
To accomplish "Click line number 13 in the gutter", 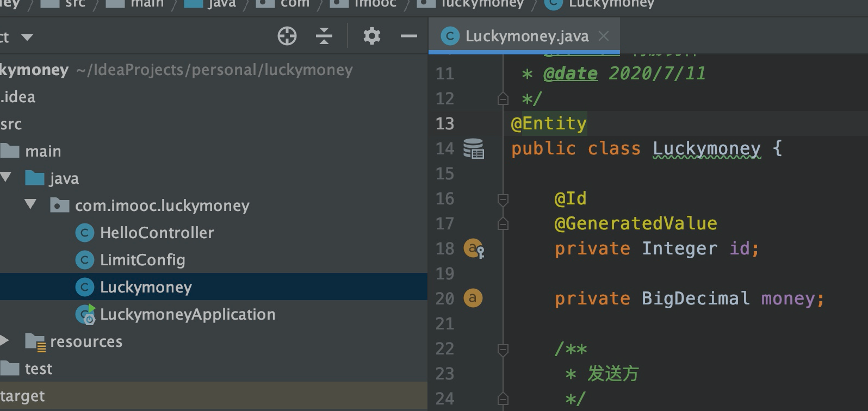I will 445,123.
